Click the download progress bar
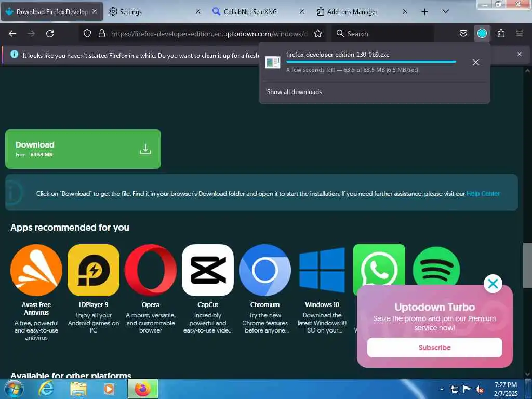The width and height of the screenshot is (532, 399). 371,62
